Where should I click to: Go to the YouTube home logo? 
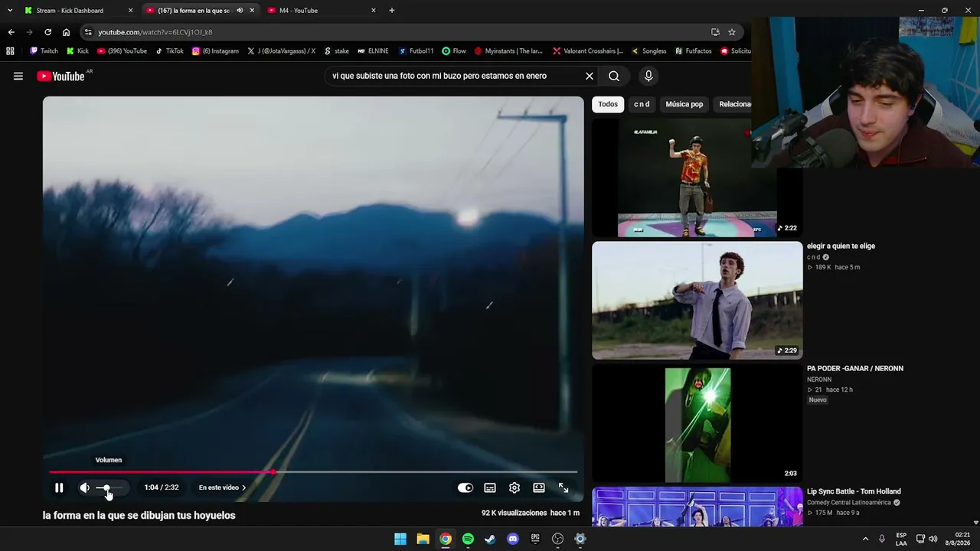tap(60, 76)
